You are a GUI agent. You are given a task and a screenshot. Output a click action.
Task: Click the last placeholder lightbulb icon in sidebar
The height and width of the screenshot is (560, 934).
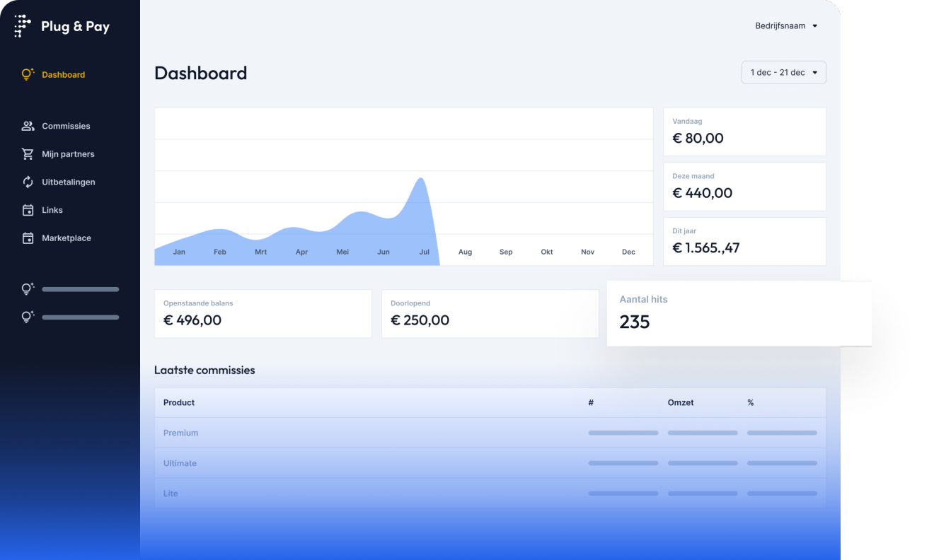coord(28,317)
